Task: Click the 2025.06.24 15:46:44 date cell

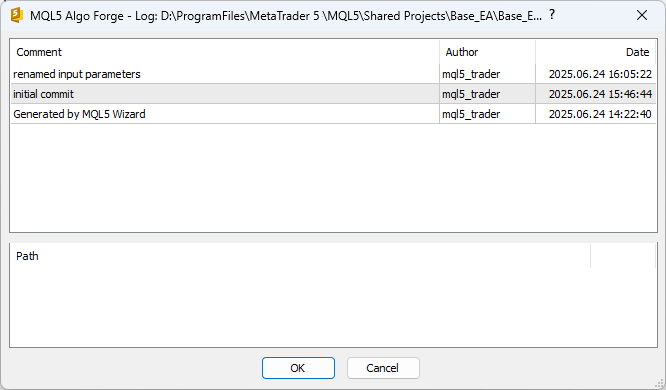Action: coord(600,94)
